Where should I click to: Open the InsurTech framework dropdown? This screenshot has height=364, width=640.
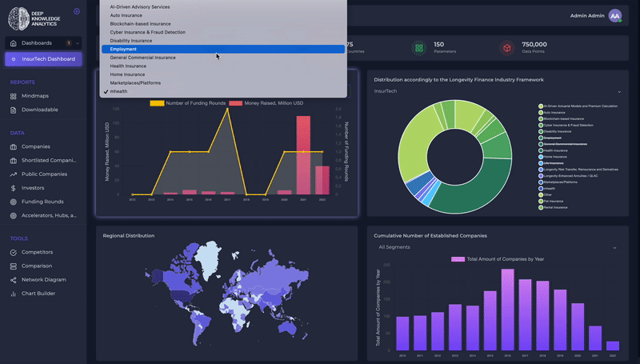point(498,91)
